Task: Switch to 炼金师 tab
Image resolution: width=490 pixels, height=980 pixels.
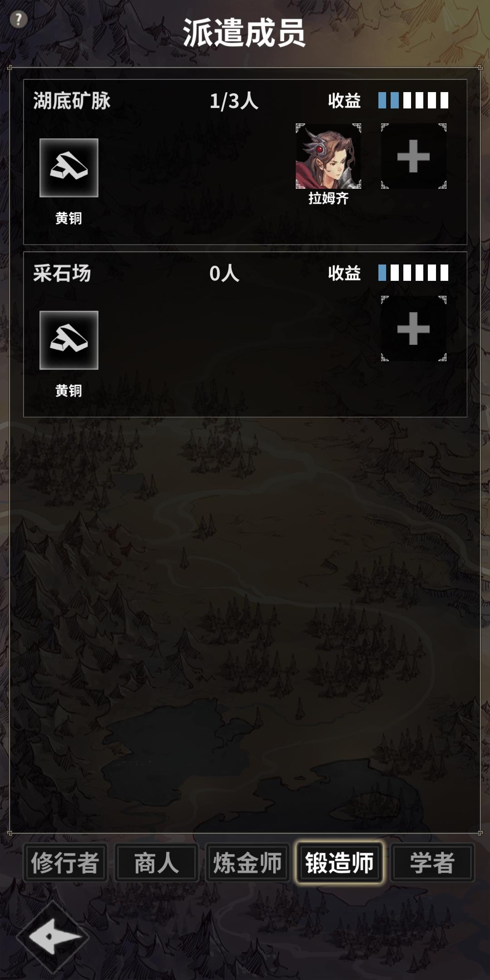Action: (x=248, y=862)
